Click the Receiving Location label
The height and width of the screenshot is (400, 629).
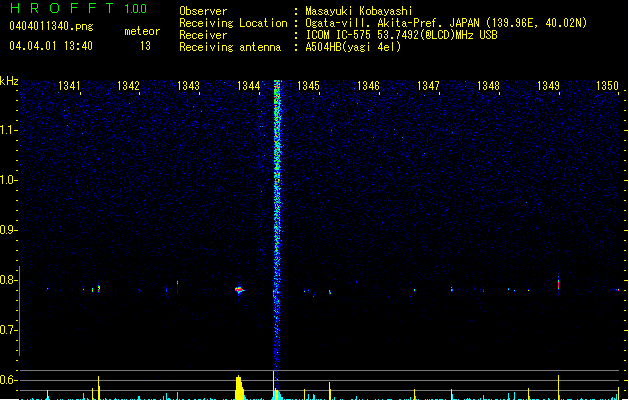pos(233,23)
